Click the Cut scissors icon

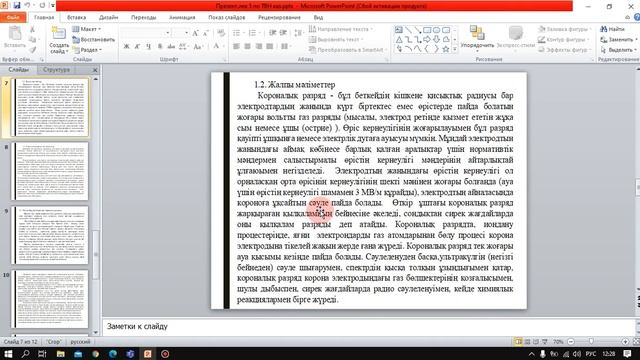coord(32,29)
